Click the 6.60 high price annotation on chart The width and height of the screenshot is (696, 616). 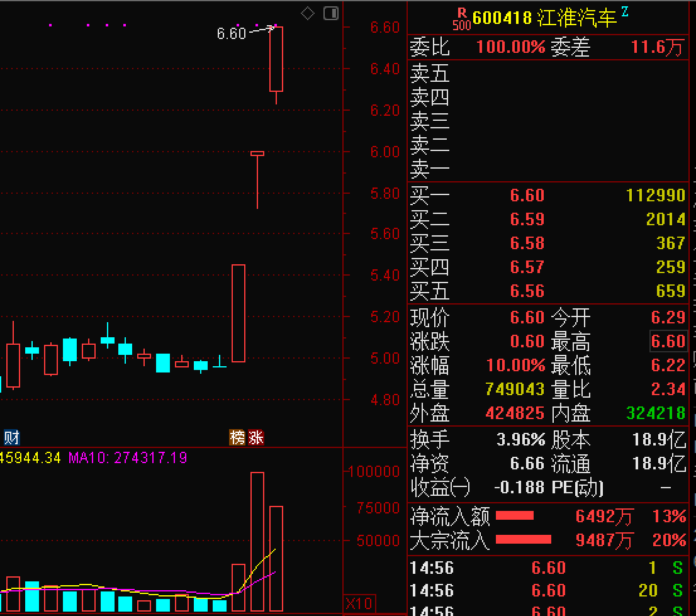[231, 33]
